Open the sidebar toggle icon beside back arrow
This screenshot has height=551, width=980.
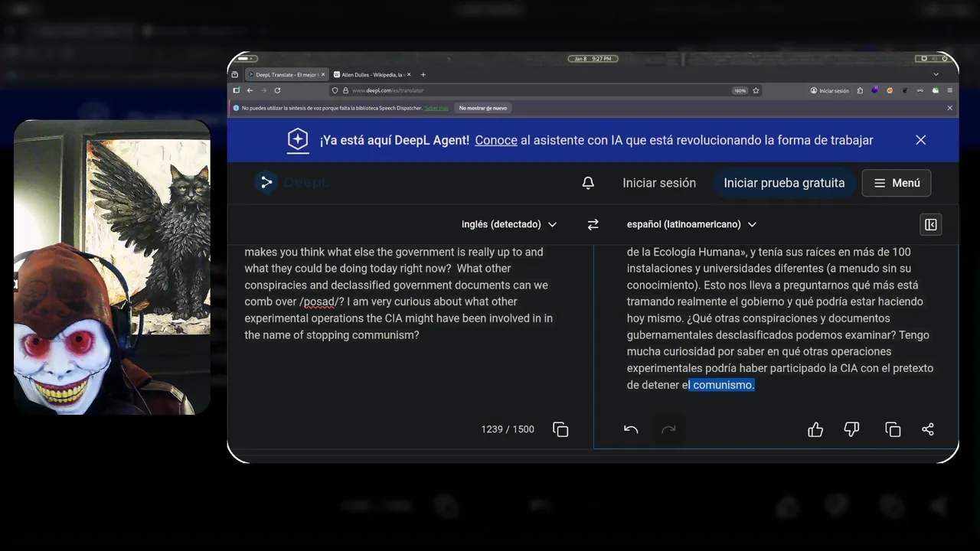click(236, 90)
